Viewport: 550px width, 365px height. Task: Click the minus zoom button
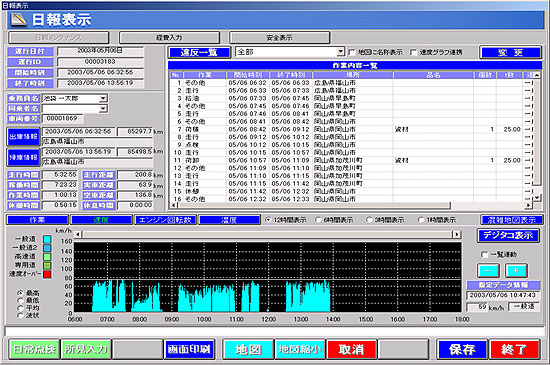488,270
